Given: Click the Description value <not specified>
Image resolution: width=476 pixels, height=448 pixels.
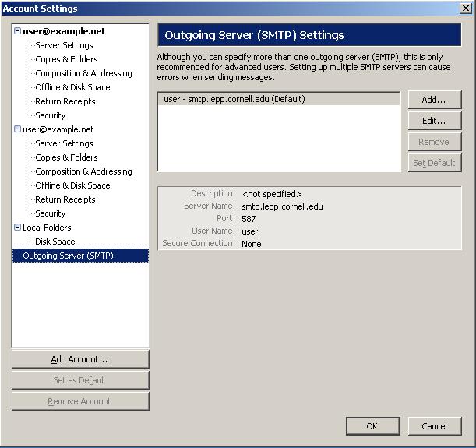Looking at the screenshot, I should 272,194.
